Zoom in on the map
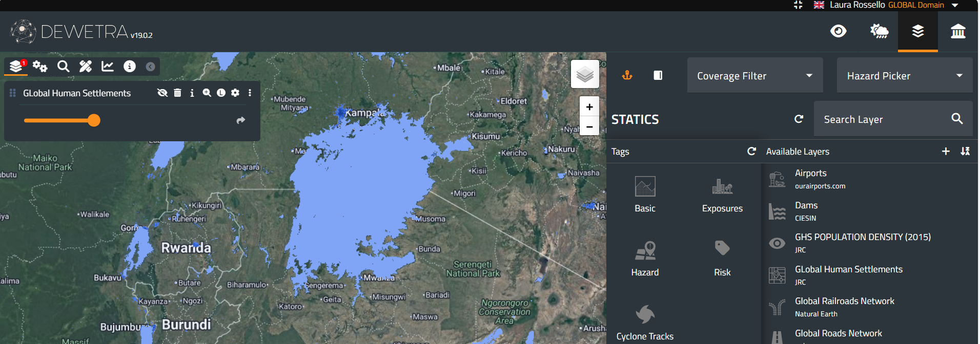Screen dimensions: 980x344 pos(589,106)
